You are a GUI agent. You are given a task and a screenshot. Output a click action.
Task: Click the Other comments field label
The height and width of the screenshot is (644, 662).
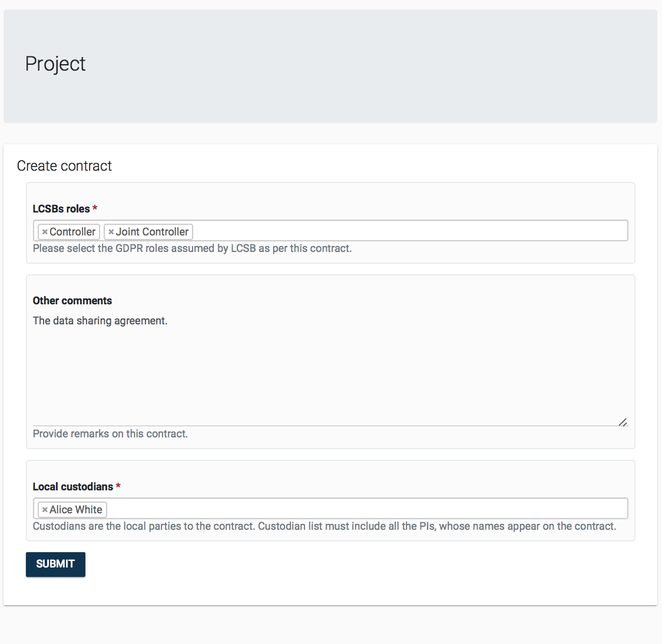[72, 301]
